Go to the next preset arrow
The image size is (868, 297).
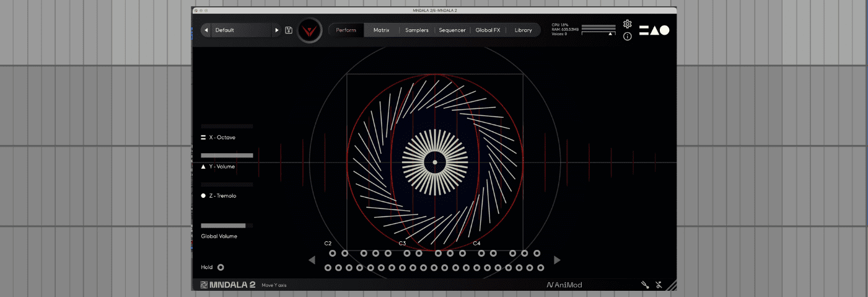277,30
